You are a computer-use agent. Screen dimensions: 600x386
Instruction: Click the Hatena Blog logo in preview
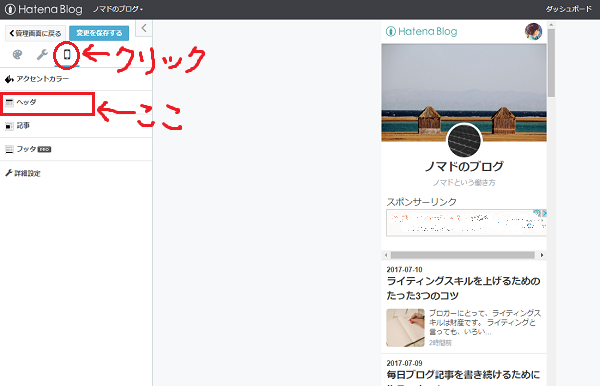(421, 31)
